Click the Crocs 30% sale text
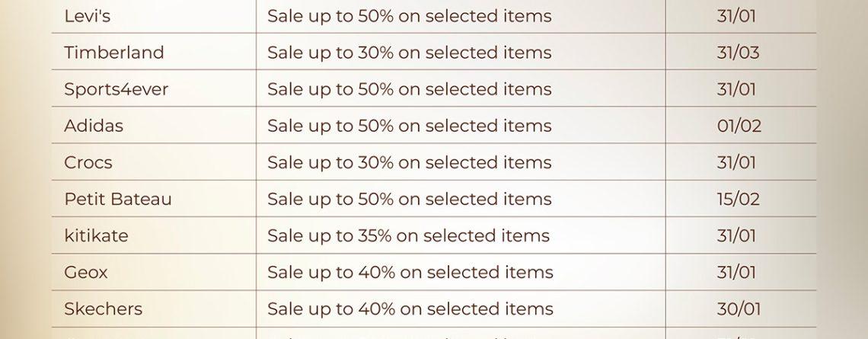Image resolution: width=868 pixels, height=339 pixels. [409, 162]
